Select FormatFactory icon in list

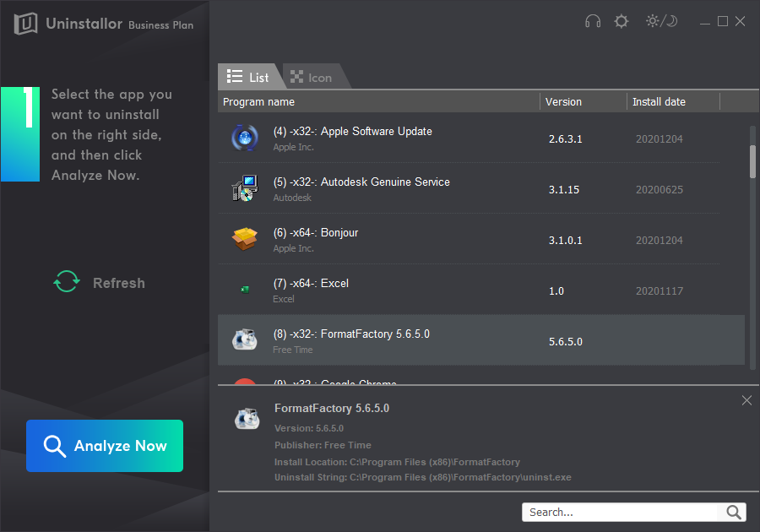245,340
